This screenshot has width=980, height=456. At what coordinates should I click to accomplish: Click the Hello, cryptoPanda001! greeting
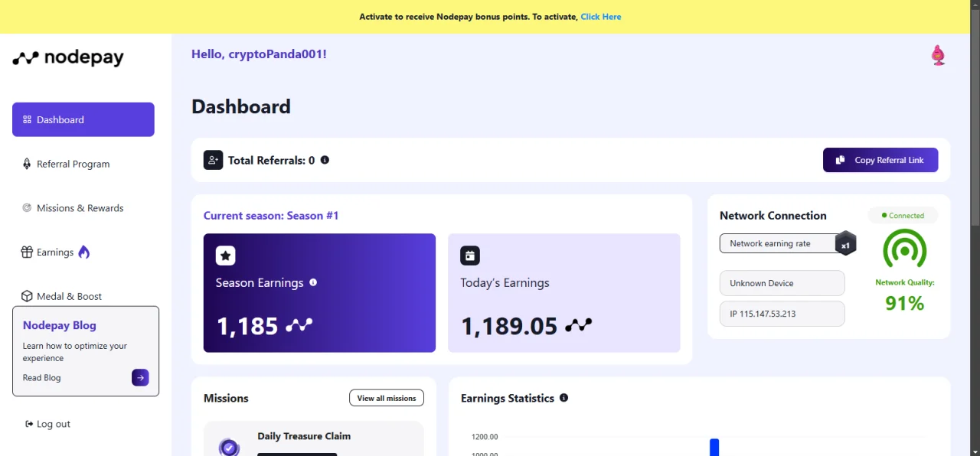coord(259,54)
